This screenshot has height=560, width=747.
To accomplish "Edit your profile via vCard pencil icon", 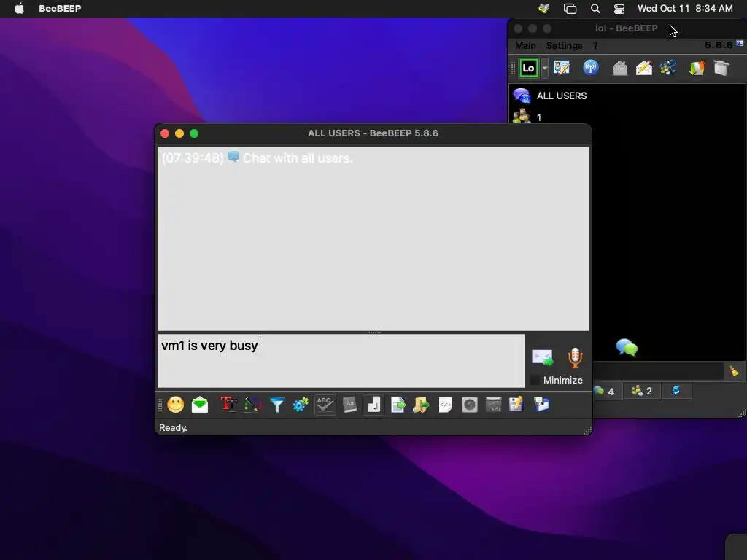I will pos(562,68).
